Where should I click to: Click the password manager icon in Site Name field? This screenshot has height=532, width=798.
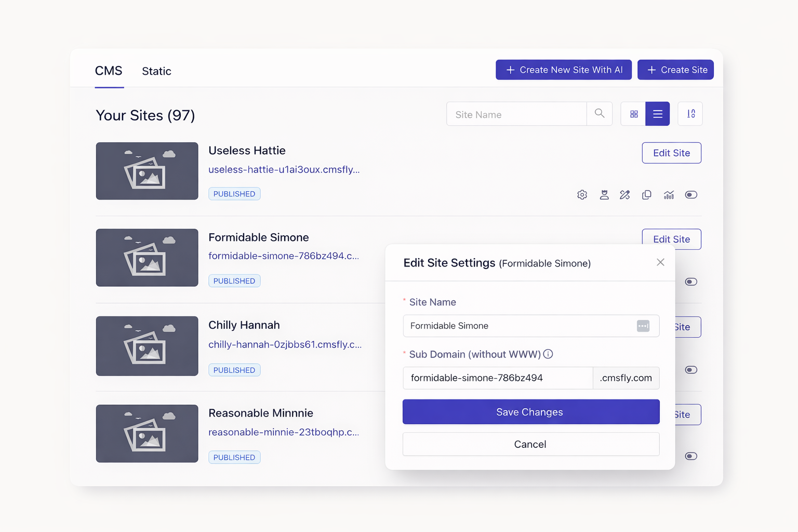pyautogui.click(x=643, y=326)
